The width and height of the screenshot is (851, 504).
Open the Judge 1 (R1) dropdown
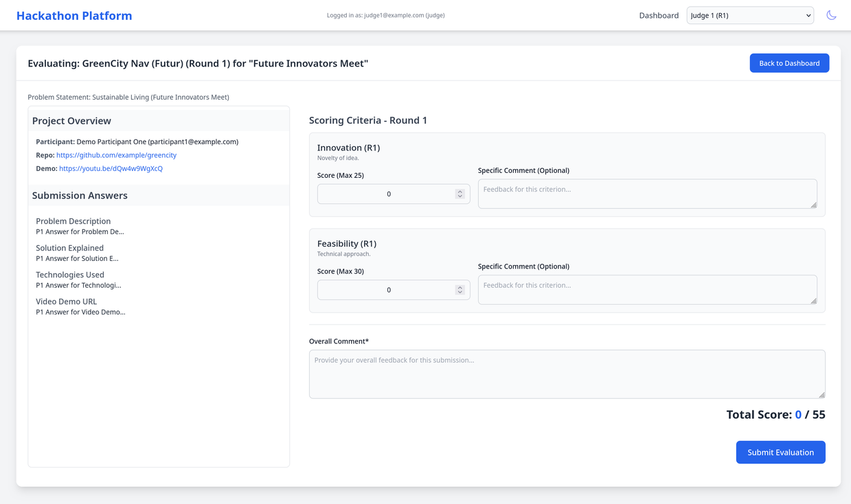point(749,15)
